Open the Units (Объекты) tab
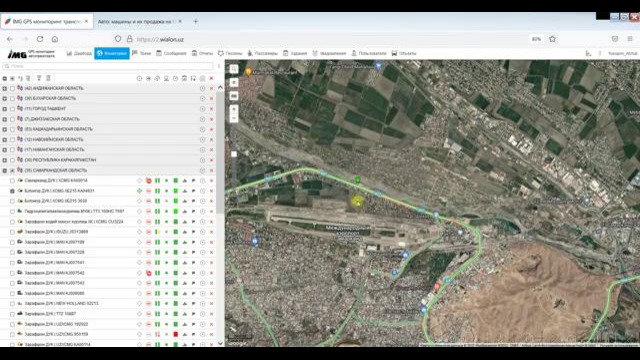 point(404,53)
